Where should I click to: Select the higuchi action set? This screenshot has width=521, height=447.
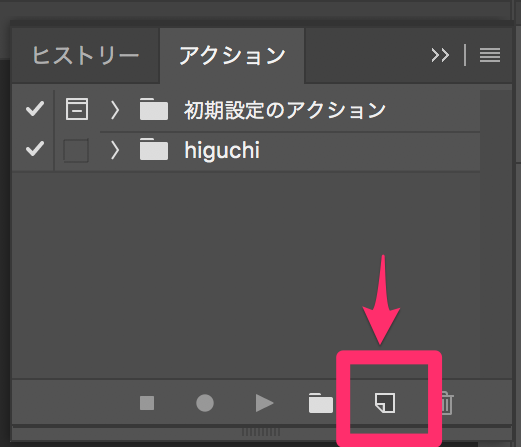pyautogui.click(x=267, y=151)
